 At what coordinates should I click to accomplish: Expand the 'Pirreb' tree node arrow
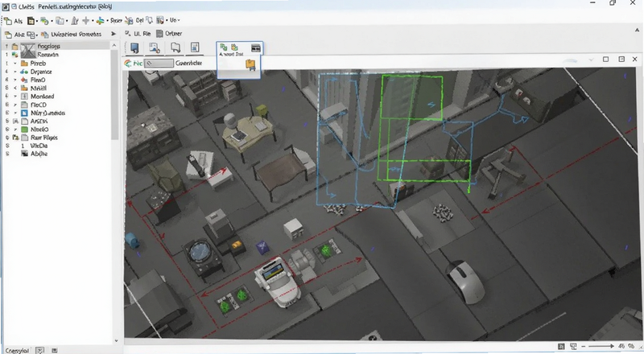coord(15,64)
